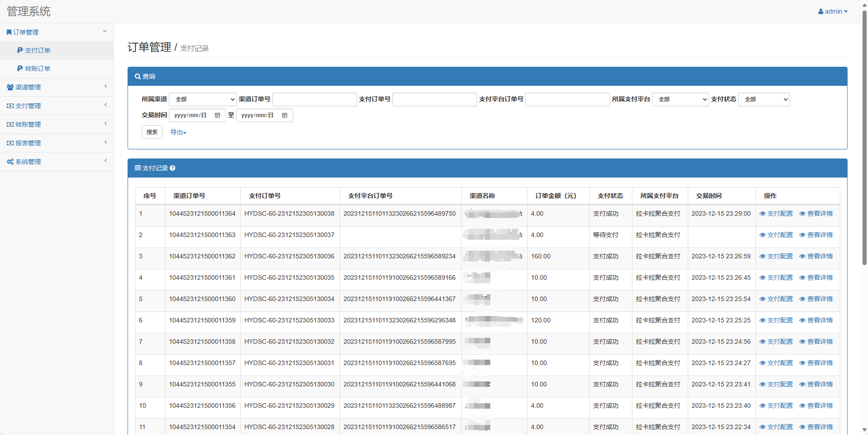The height and width of the screenshot is (435, 868).
Task: Open 查看详情 link for row 11
Action: 816,427
